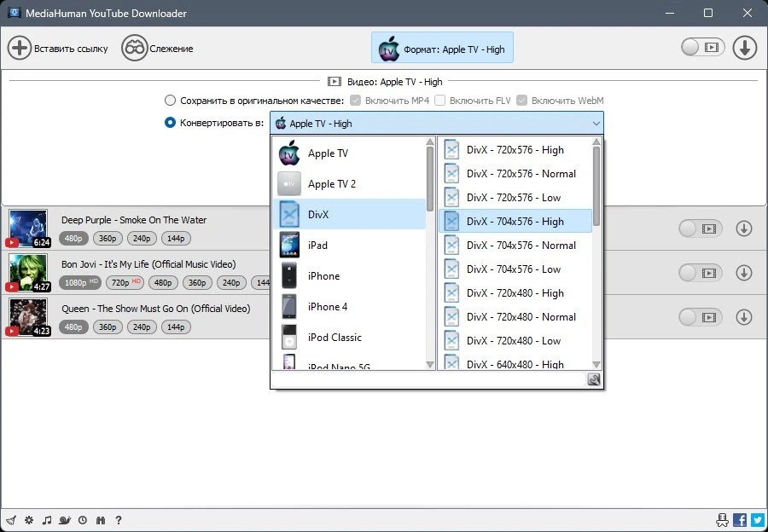The height and width of the screenshot is (532, 768).
Task: Select 360p quality for Deep Purple
Action: (108, 239)
